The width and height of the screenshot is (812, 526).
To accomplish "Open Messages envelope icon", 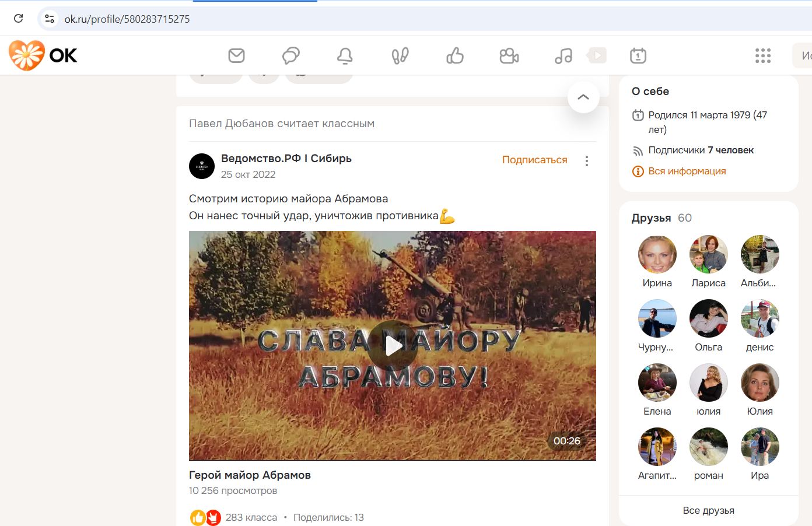I will pos(236,55).
